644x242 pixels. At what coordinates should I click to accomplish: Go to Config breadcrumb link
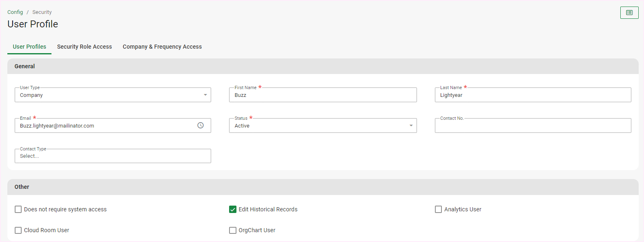point(15,12)
